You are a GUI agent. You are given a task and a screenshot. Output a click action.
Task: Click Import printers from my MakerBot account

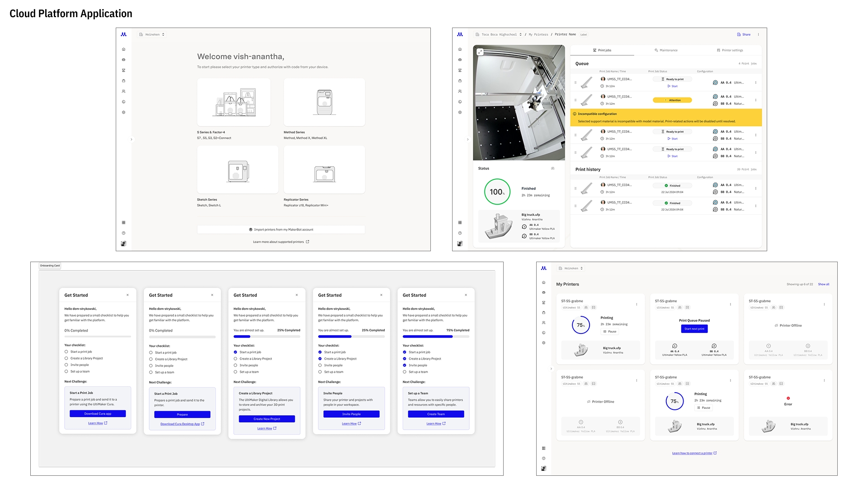click(x=281, y=230)
